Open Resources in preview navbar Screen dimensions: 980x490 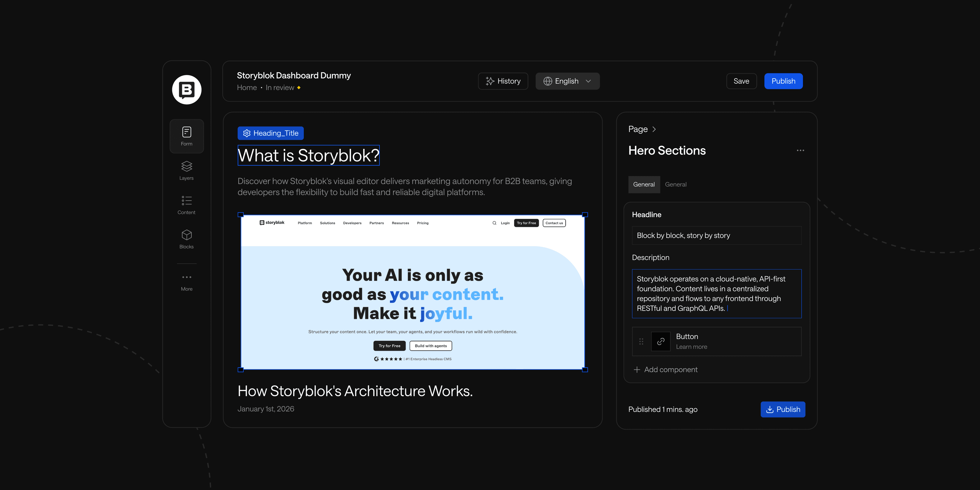coord(401,223)
